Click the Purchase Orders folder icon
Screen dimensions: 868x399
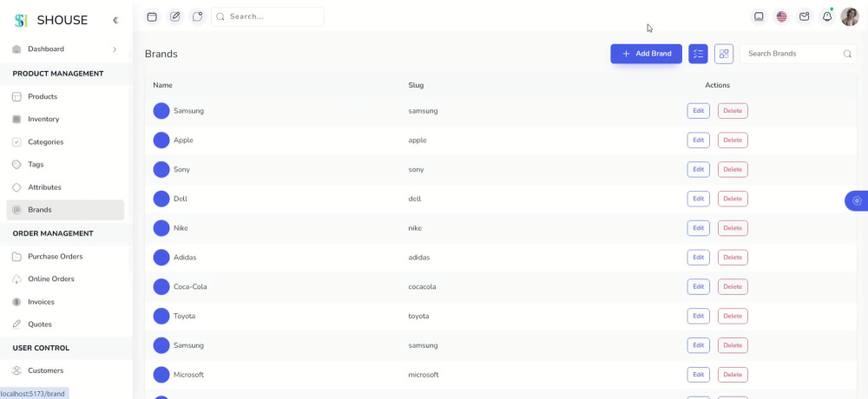pyautogui.click(x=16, y=257)
